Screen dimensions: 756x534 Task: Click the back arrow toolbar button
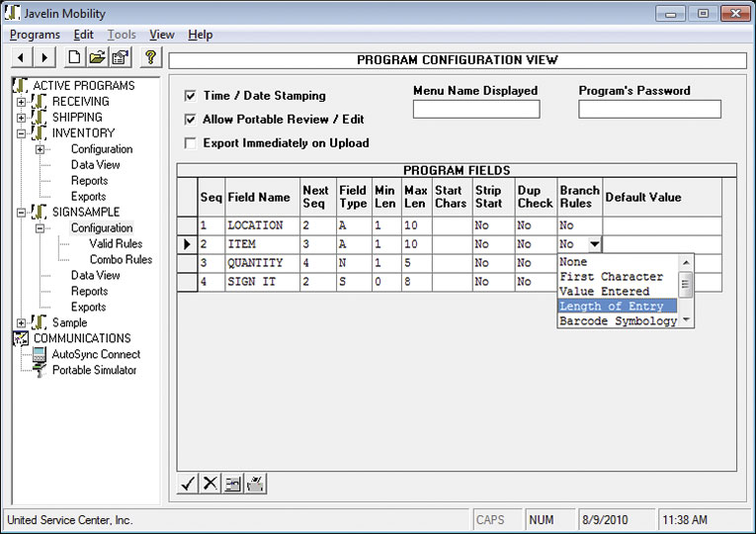coord(21,58)
